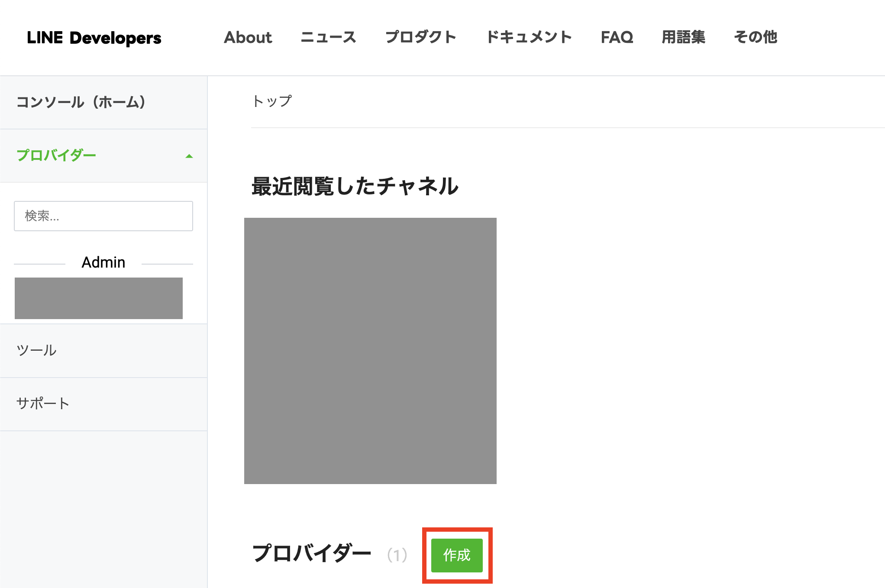Open the ドキュメント navigation item
Screen dimensions: 885x588
pos(529,37)
